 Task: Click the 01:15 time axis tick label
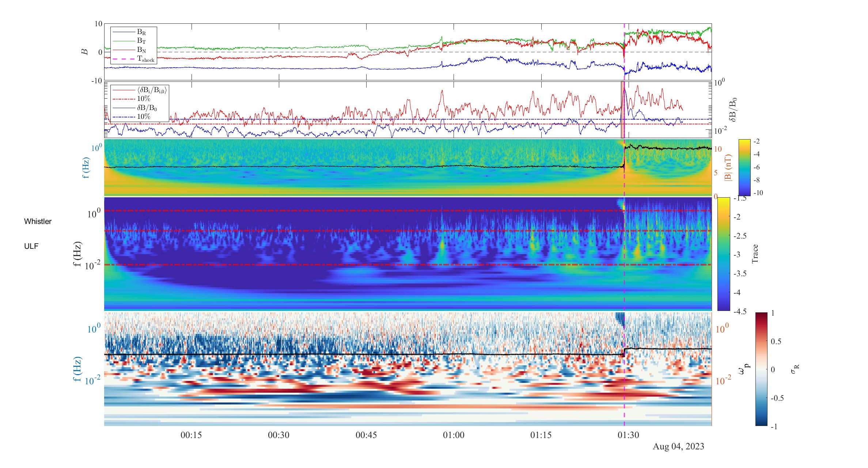pos(541,435)
